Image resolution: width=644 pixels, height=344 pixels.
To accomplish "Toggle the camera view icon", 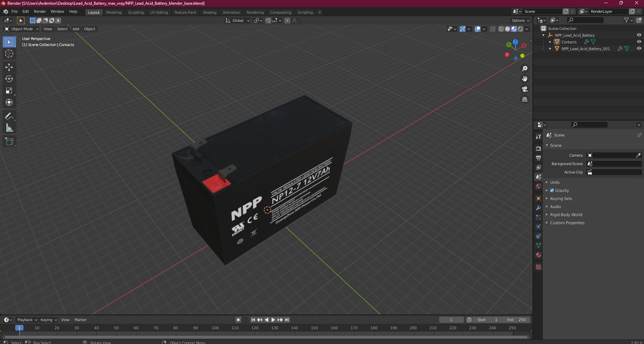I will click(524, 89).
